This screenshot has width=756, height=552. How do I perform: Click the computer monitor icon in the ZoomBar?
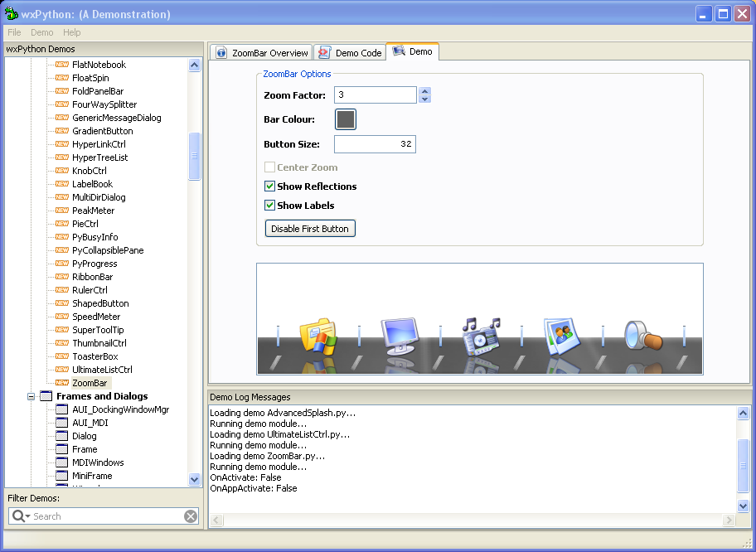398,336
